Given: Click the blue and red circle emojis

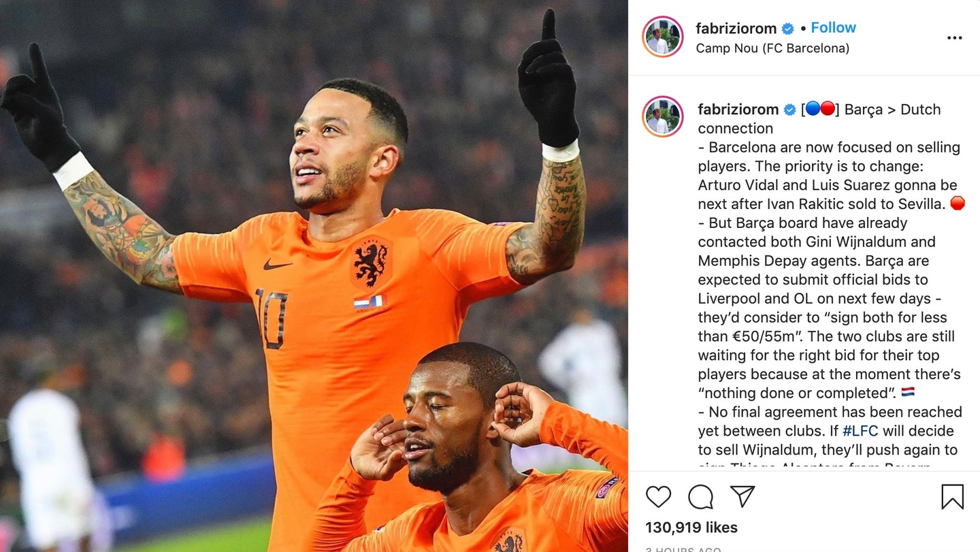Looking at the screenshot, I should click(x=820, y=109).
